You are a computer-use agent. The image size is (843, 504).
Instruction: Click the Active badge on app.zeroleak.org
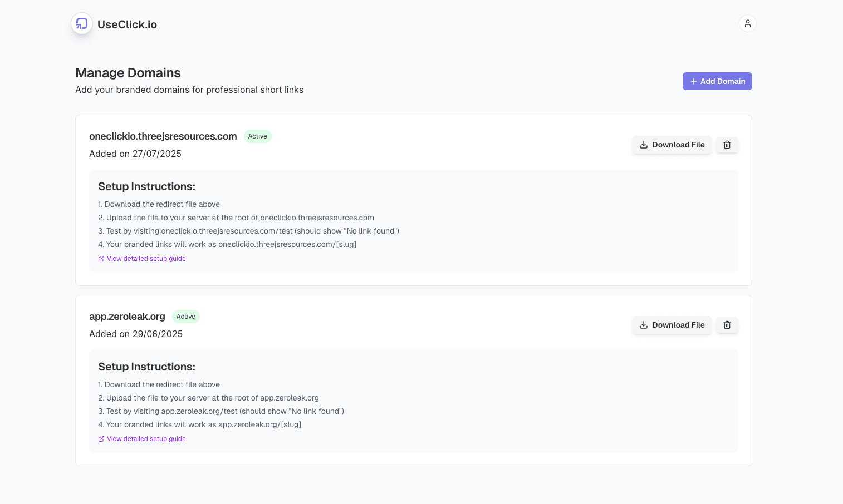point(185,316)
